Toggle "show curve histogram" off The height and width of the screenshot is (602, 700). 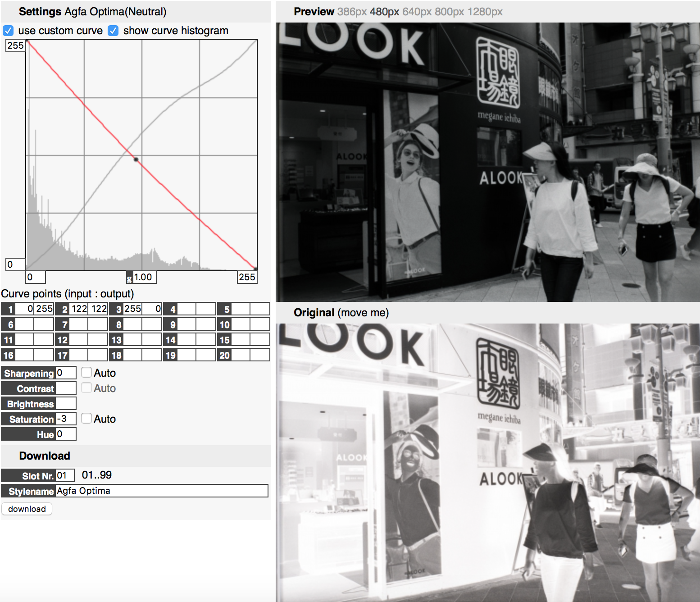[113, 31]
